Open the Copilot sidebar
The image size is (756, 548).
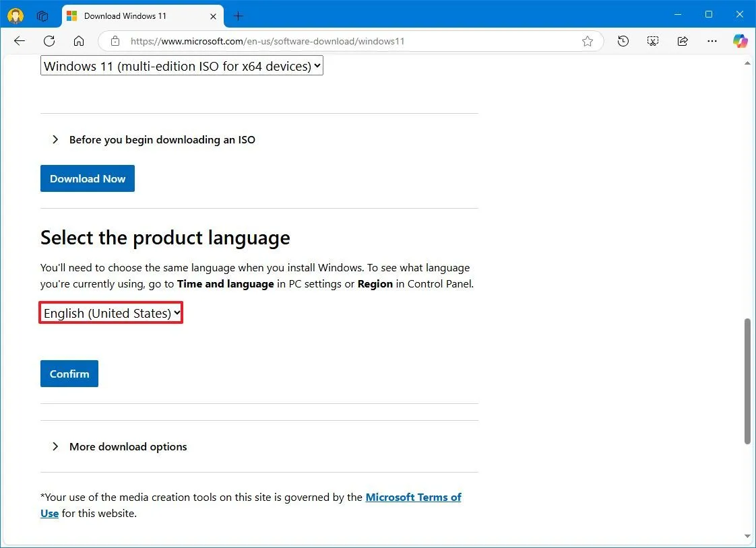(740, 41)
